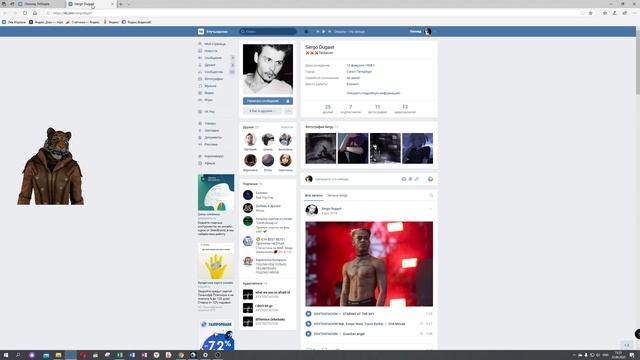This screenshot has width=640, height=360.
Task: Play difference (interlude) audio
Action: click(x=248, y=321)
